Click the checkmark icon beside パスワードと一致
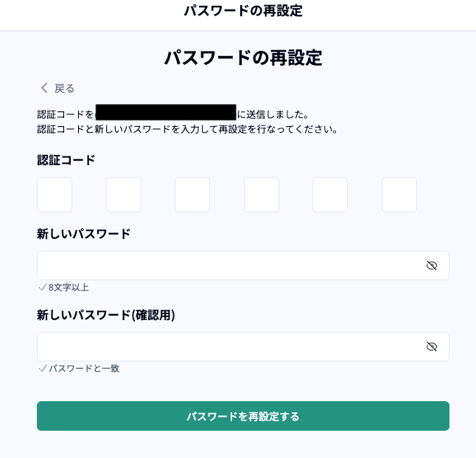The image size is (476, 458). coord(42,368)
